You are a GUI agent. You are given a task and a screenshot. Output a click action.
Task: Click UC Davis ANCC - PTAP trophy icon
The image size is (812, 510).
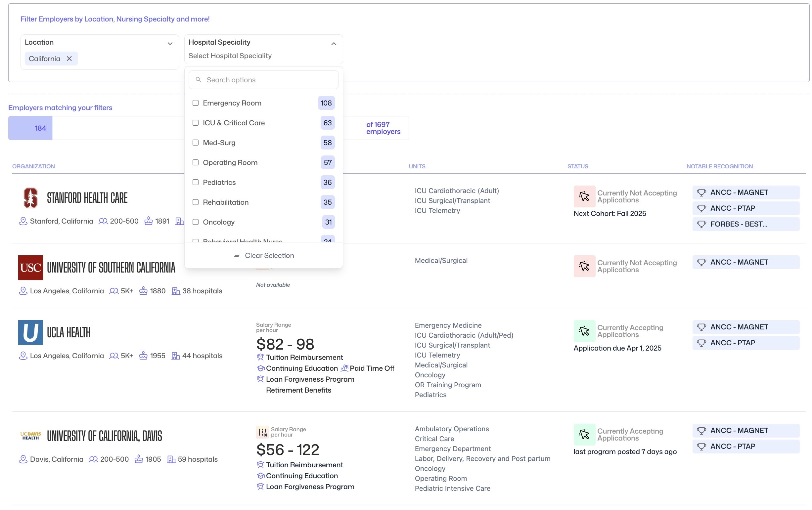(x=701, y=446)
